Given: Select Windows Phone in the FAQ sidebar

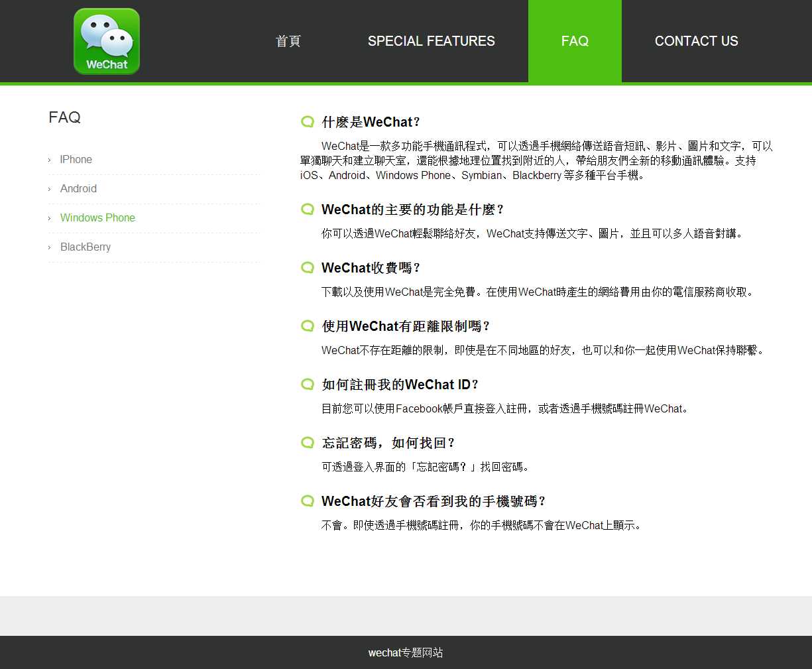Looking at the screenshot, I should pyautogui.click(x=97, y=218).
